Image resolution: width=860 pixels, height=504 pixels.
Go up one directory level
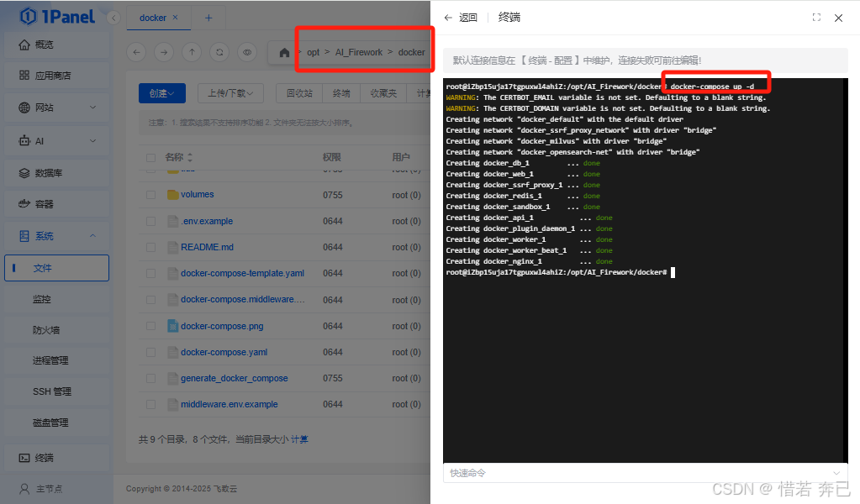coord(192,52)
